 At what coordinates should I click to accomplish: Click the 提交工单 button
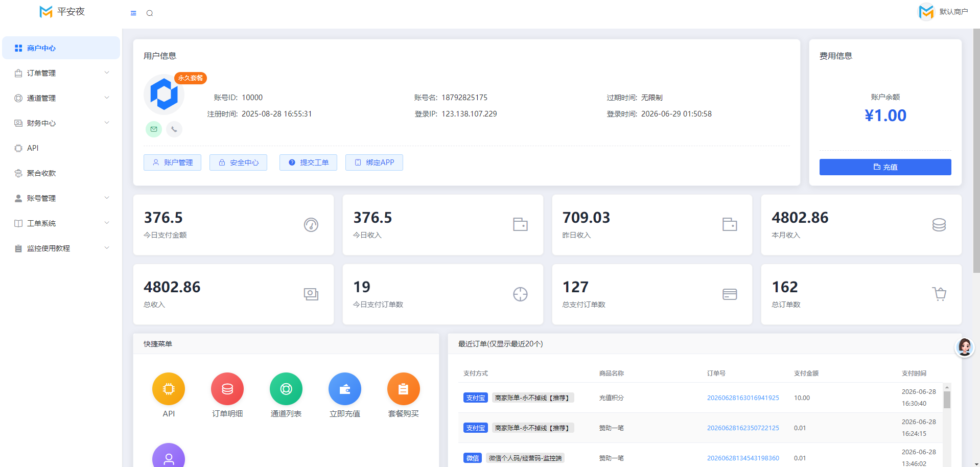point(308,162)
